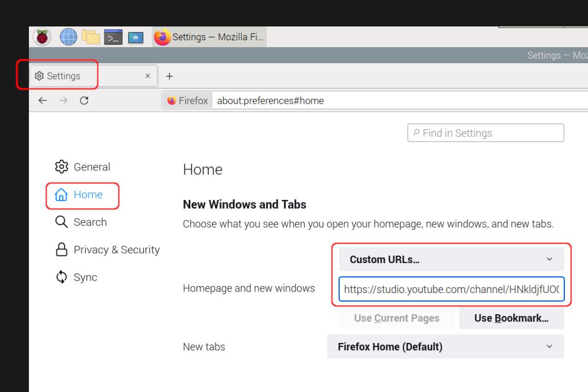Click the screenshot camera icon in taskbar
This screenshot has height=392, width=588.
pos(136,37)
